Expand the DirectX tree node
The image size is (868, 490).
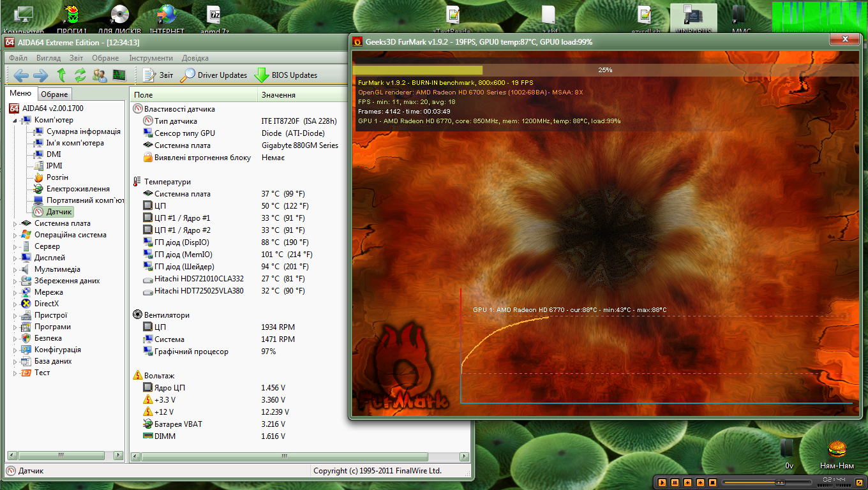(16, 304)
